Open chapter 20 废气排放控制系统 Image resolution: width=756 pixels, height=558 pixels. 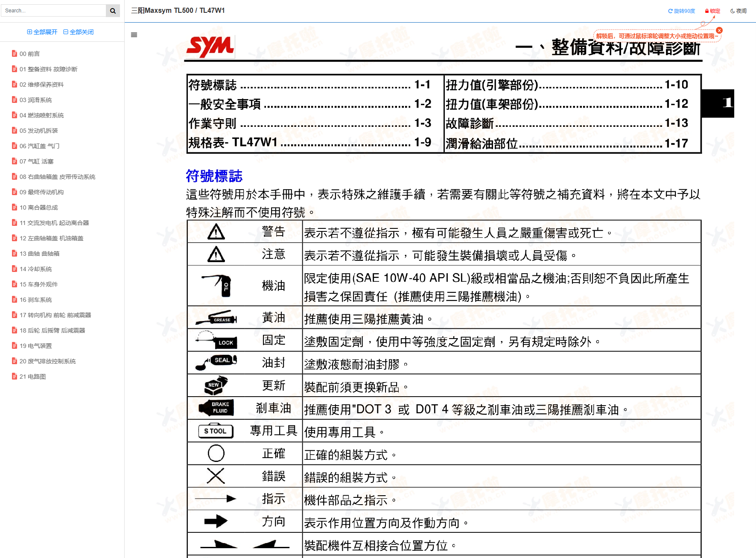click(47, 361)
